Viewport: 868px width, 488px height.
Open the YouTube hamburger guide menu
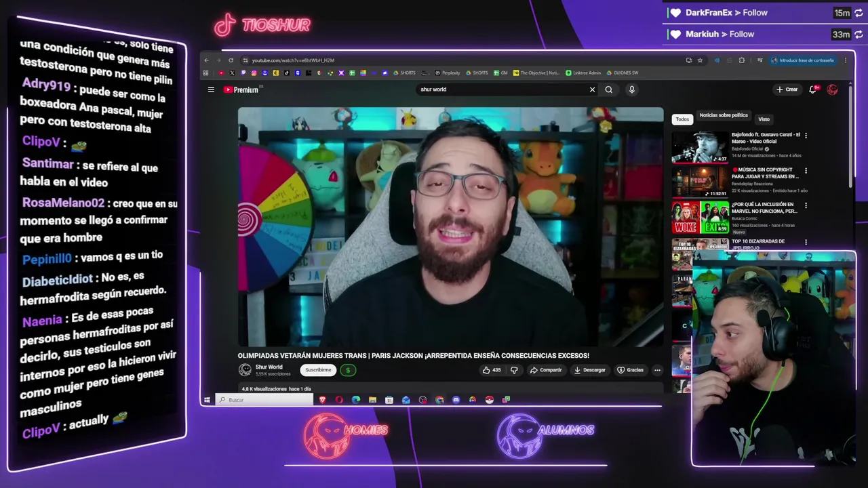coord(211,89)
